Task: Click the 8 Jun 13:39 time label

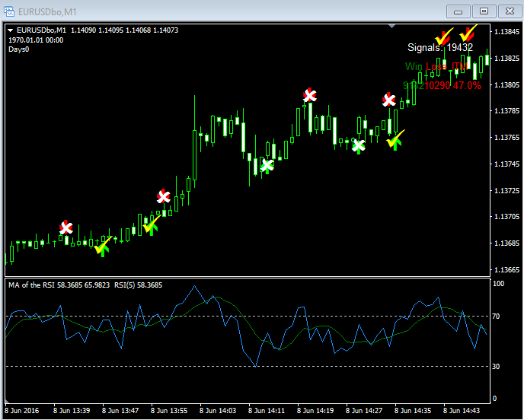Action: point(72,410)
